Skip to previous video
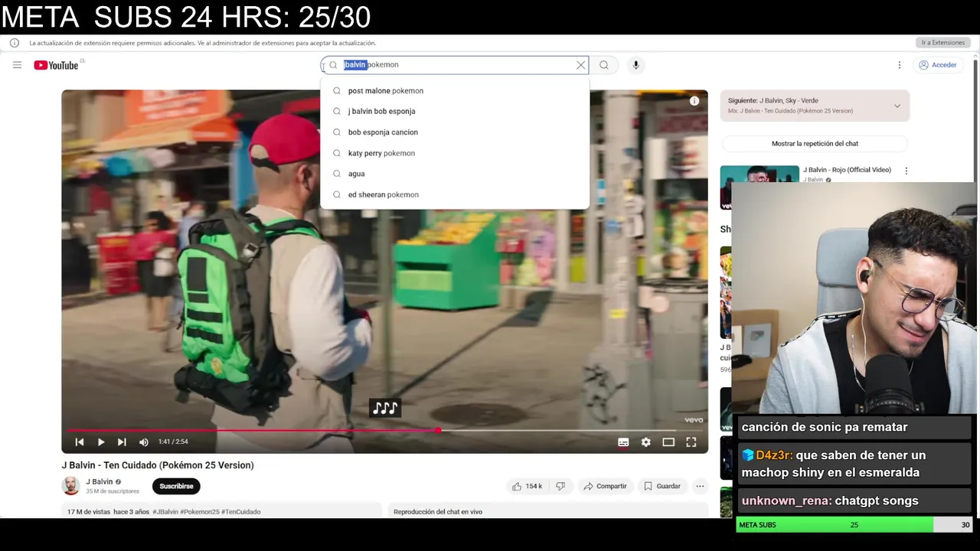The height and width of the screenshot is (551, 980). coord(79,442)
